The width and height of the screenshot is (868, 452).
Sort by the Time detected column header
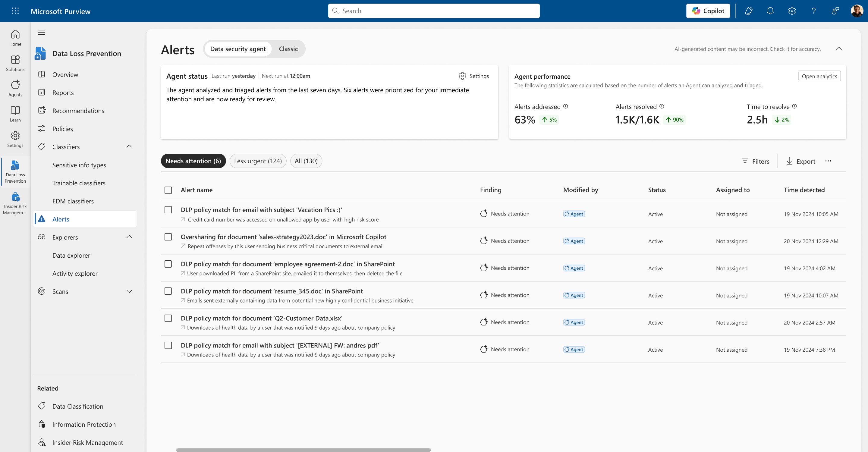[x=804, y=190]
